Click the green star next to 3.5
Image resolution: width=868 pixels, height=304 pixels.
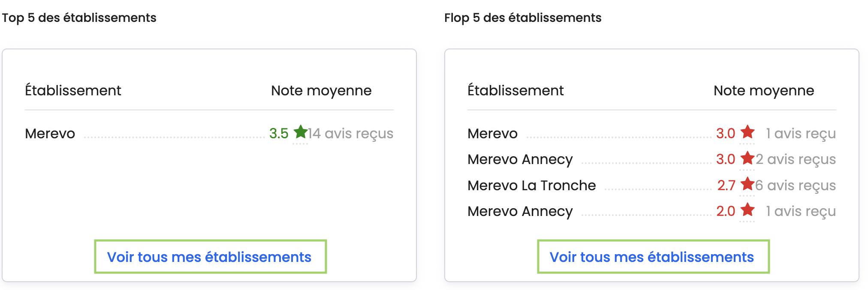click(x=300, y=132)
